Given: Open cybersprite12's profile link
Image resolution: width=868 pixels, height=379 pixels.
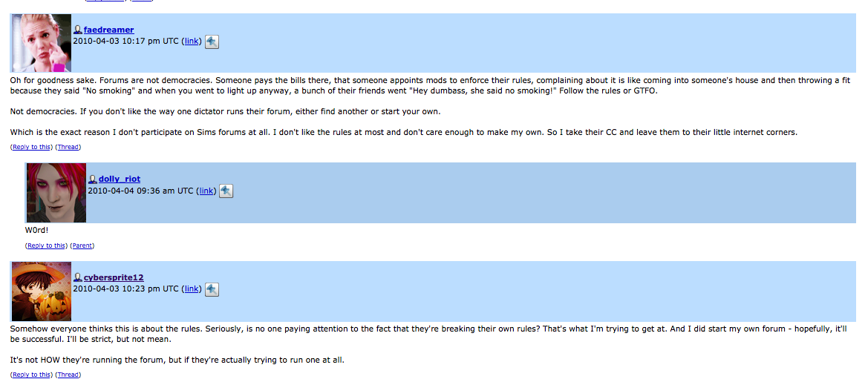Looking at the screenshot, I should pos(114,277).
